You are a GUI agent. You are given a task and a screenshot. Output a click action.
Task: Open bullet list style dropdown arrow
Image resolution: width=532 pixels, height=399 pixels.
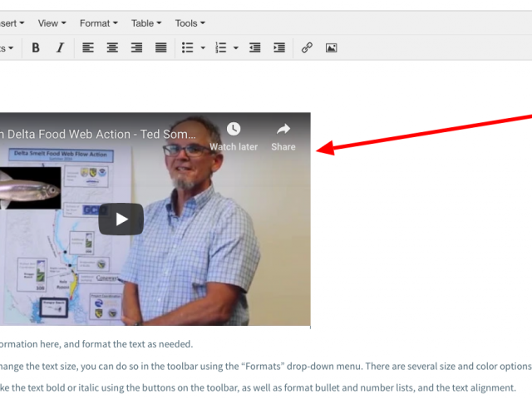point(203,48)
